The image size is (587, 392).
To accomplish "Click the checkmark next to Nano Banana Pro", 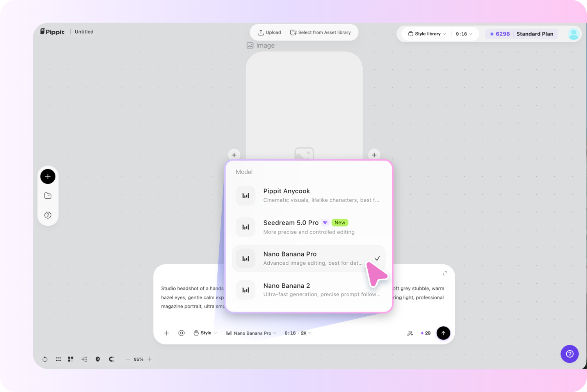I will (x=377, y=258).
